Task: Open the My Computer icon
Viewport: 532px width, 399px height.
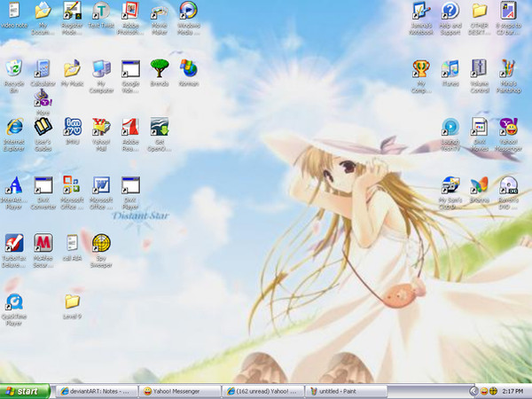Action: click(101, 69)
